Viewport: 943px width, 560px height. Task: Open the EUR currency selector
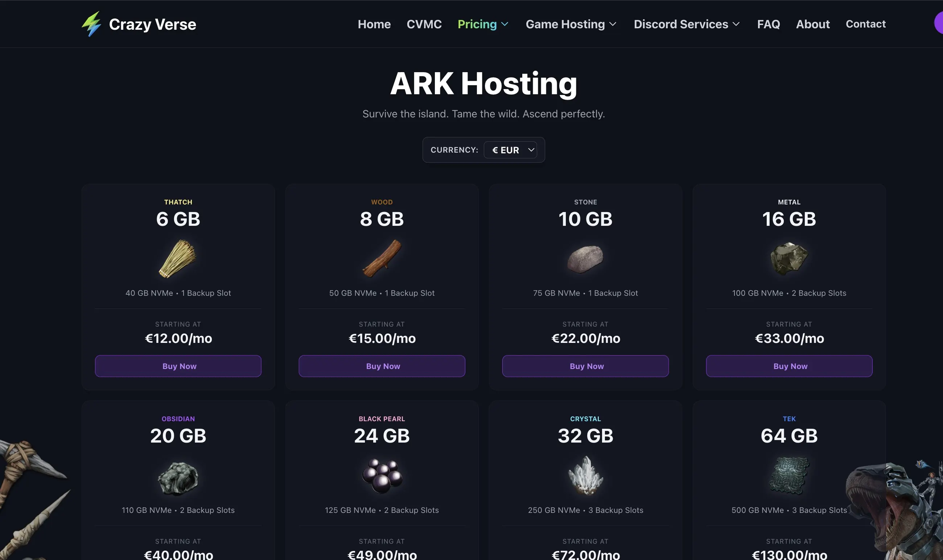pyautogui.click(x=510, y=150)
